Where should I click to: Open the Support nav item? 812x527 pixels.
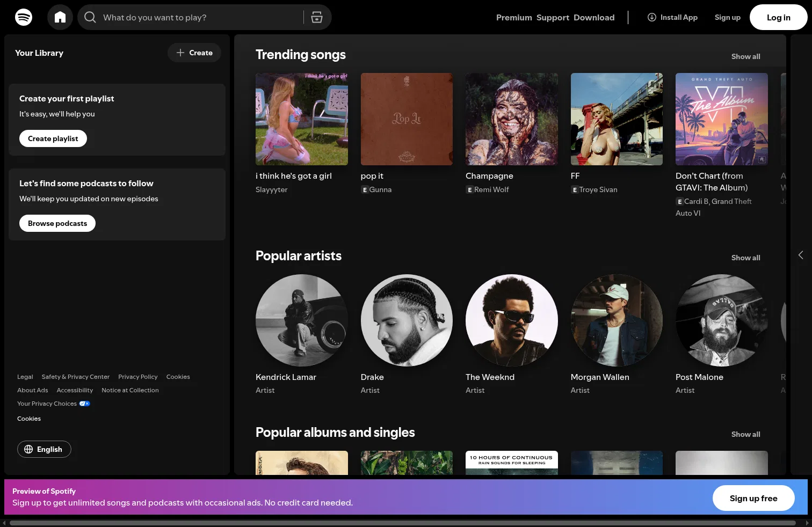coord(553,17)
